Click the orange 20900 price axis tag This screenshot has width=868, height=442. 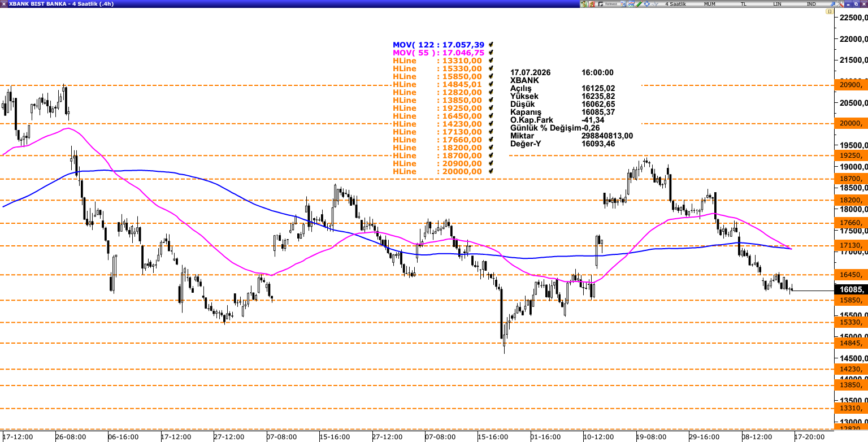tap(850, 85)
